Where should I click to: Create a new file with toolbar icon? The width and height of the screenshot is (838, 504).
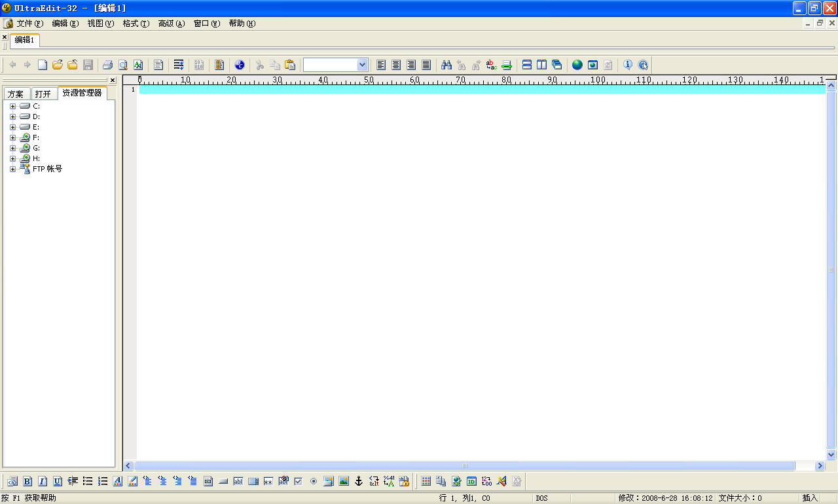tap(42, 65)
